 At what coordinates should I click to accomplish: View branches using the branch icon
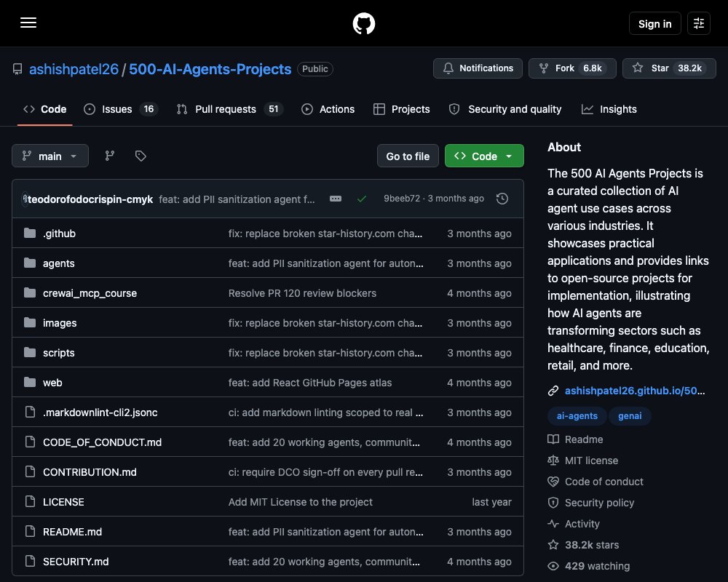[110, 156]
